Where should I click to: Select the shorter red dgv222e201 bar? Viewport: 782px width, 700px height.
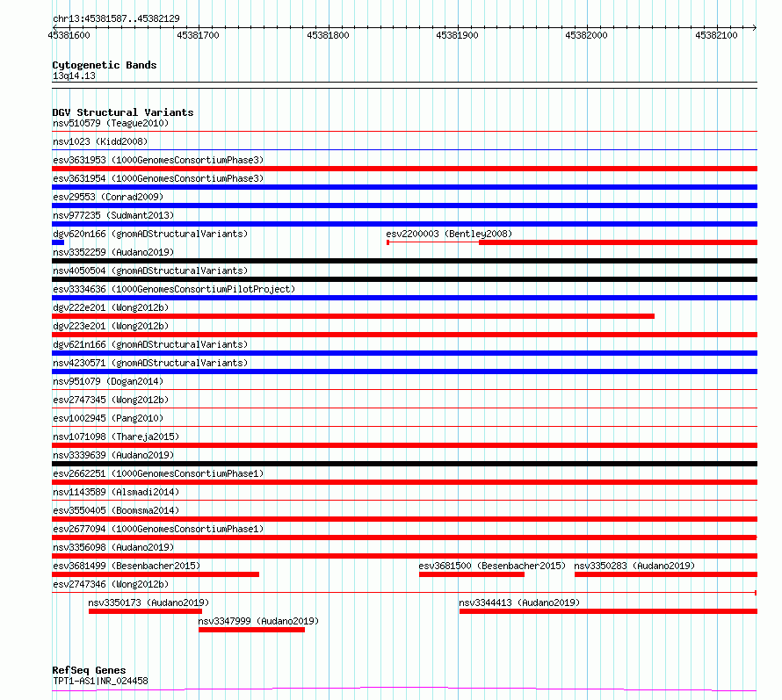(353, 316)
